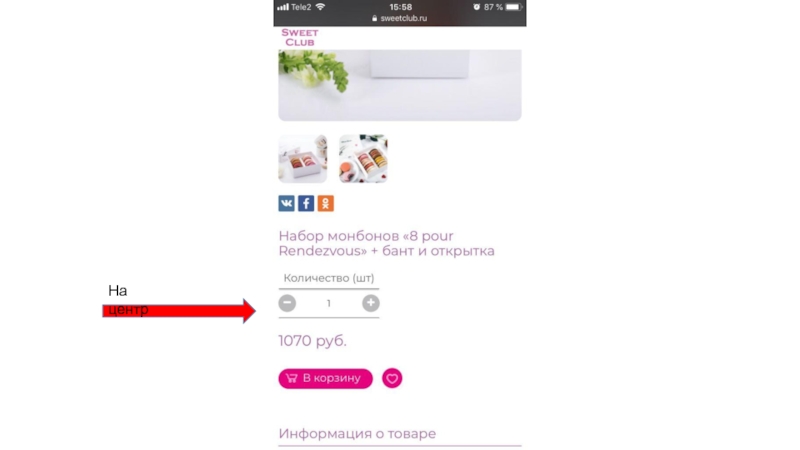This screenshot has height=450, width=800.
Task: Select the first macaron box thumbnail
Action: coord(303,158)
